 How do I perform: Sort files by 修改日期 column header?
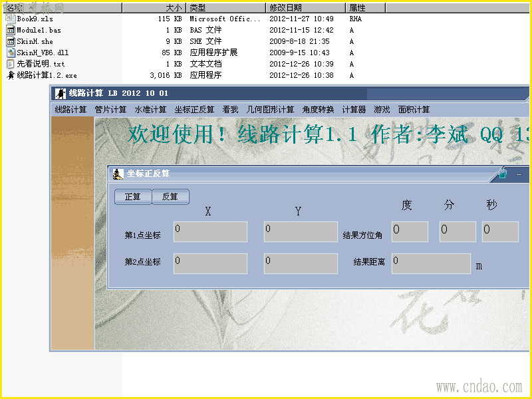click(305, 7)
